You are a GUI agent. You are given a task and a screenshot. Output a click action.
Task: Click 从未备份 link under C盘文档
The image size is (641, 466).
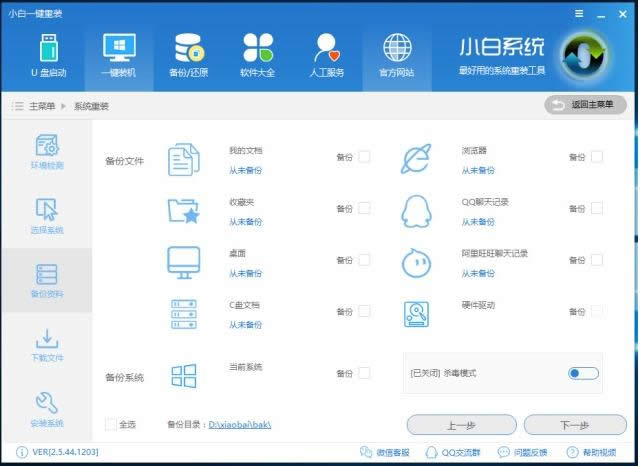pyautogui.click(x=245, y=325)
